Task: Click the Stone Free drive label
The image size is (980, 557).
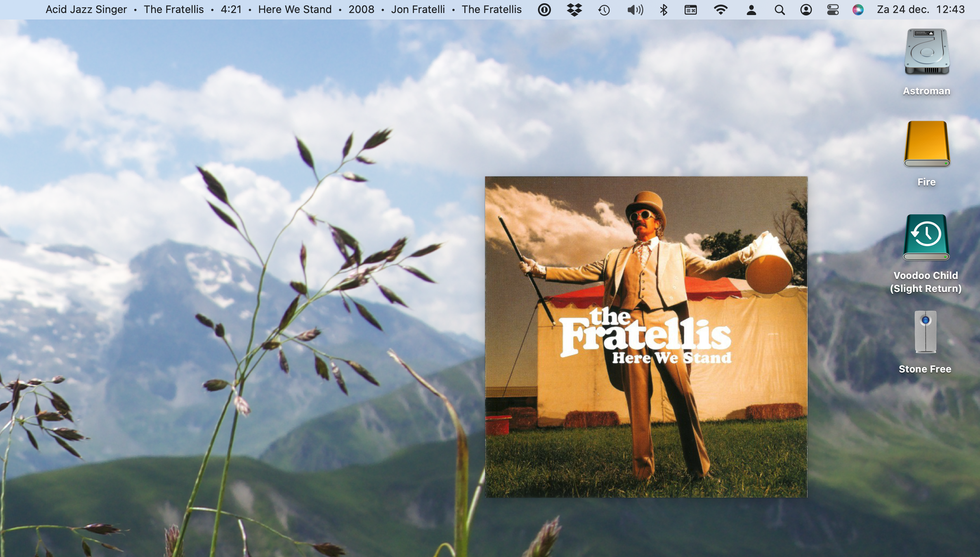Action: coord(925,369)
